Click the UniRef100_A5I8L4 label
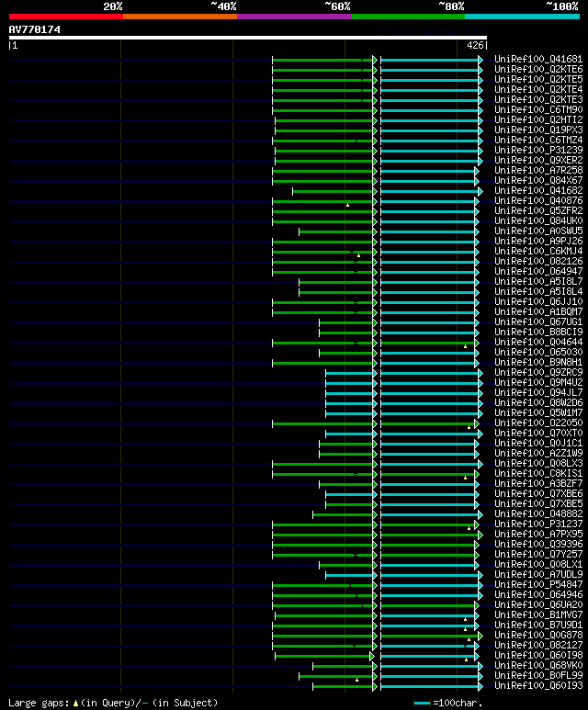Screen dimensions: 588x710 click(538, 291)
